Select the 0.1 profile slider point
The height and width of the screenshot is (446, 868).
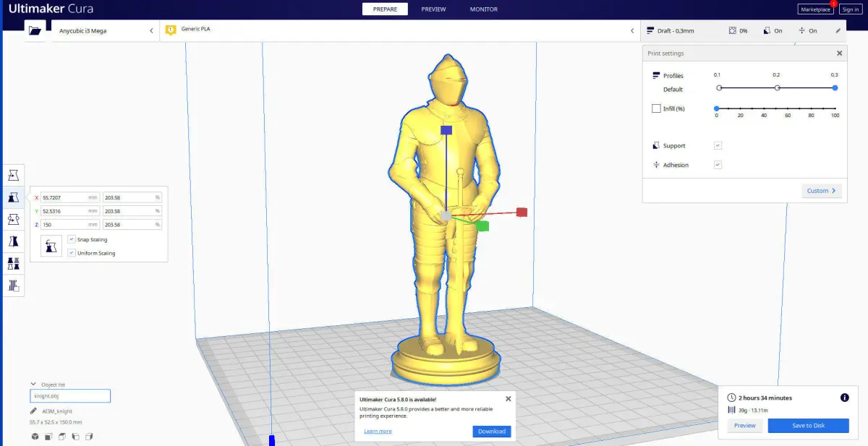click(719, 88)
